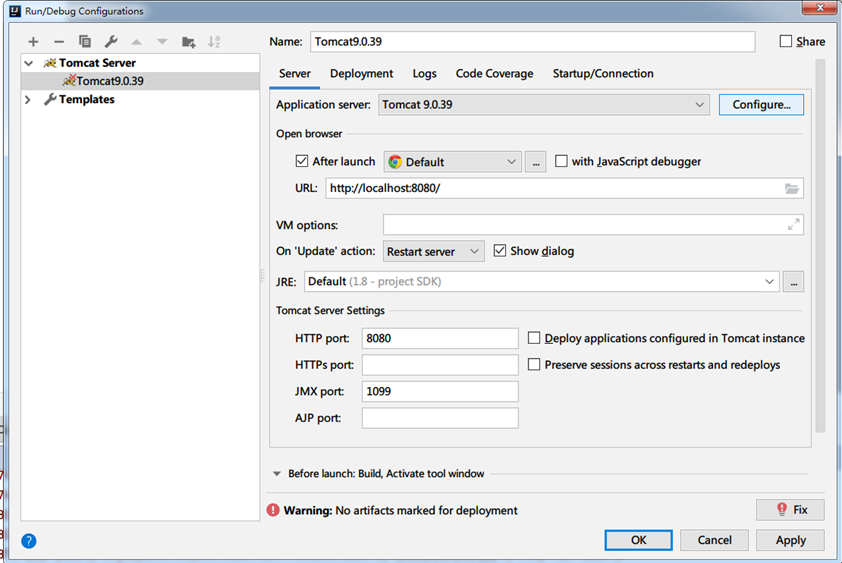
Task: Open Startup/Connection tab
Action: click(603, 74)
